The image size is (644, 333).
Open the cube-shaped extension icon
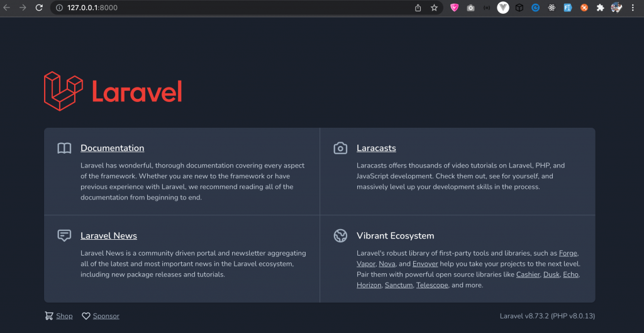pos(519,8)
